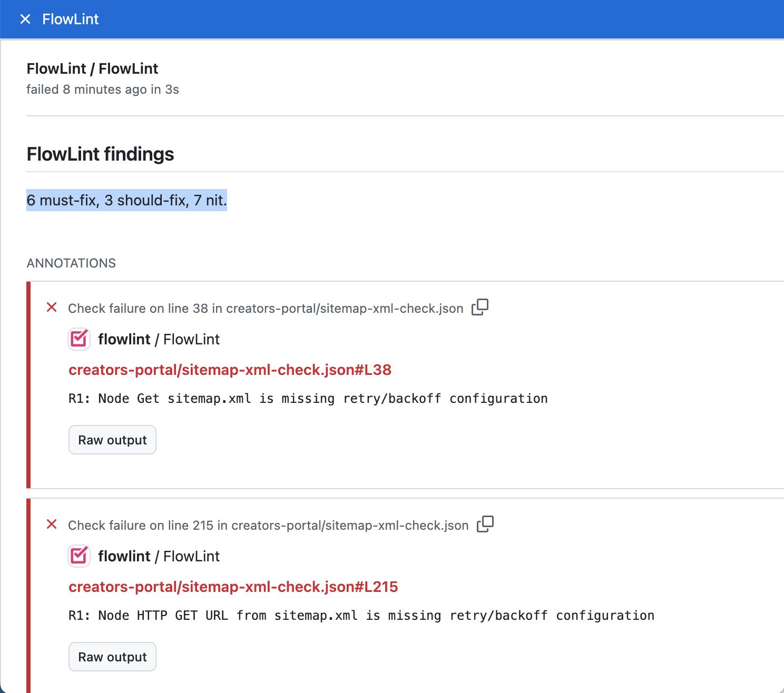The width and height of the screenshot is (784, 693).
Task: Click the 'Get sitemap.xml' missing retry message
Action: 308,399
